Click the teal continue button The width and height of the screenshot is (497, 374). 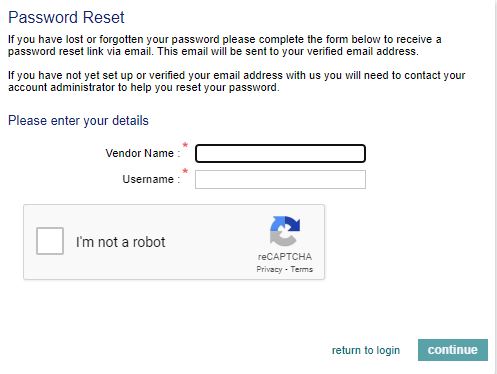453,350
